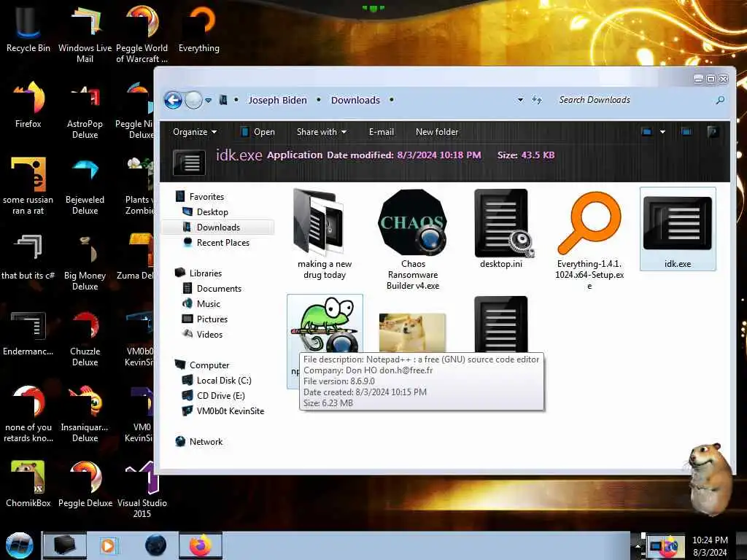Select the ChomikBox desktop icon
The image size is (747, 560).
coord(28,484)
